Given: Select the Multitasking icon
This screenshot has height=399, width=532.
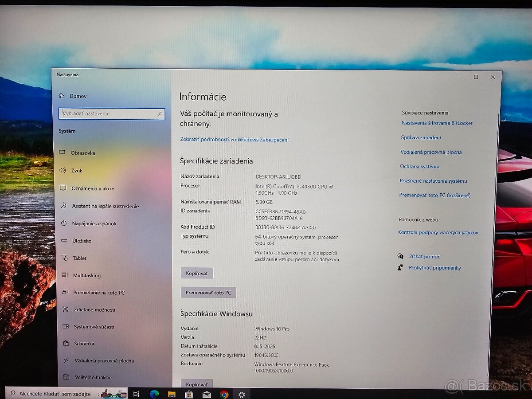Looking at the screenshot, I should [x=65, y=275].
